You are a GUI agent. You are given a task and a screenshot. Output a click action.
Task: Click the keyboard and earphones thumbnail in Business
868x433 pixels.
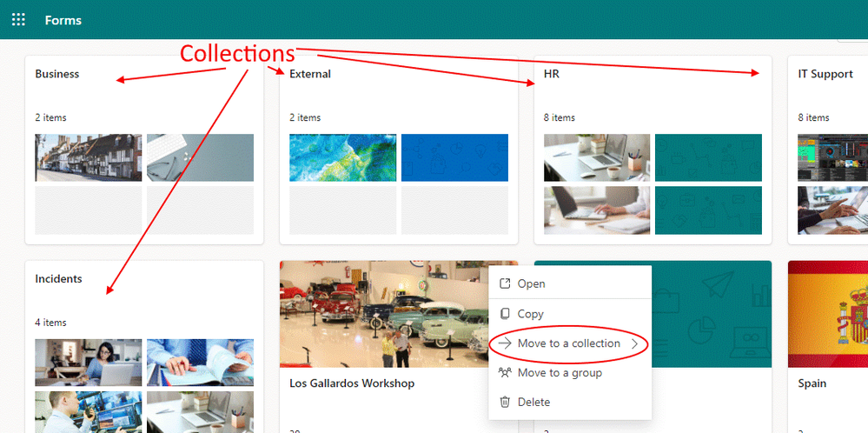click(x=201, y=157)
